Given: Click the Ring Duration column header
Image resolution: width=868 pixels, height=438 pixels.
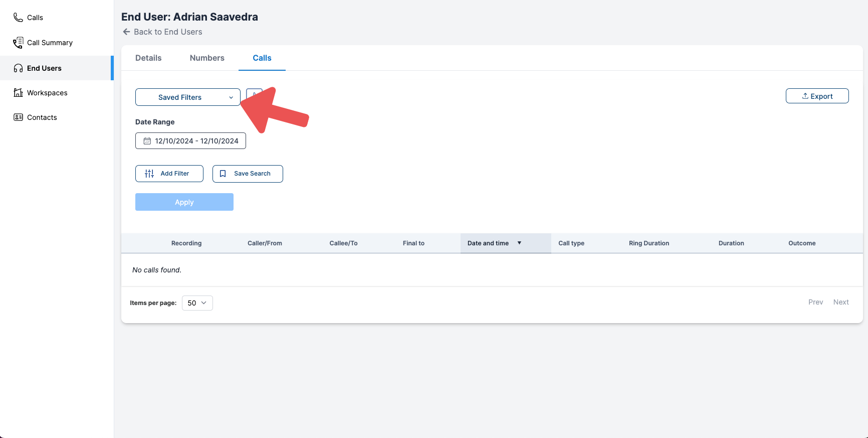Looking at the screenshot, I should pyautogui.click(x=649, y=243).
